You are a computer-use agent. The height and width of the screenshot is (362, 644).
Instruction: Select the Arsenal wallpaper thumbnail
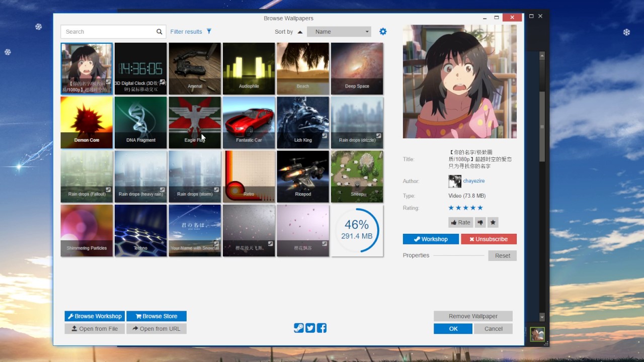coord(195,68)
